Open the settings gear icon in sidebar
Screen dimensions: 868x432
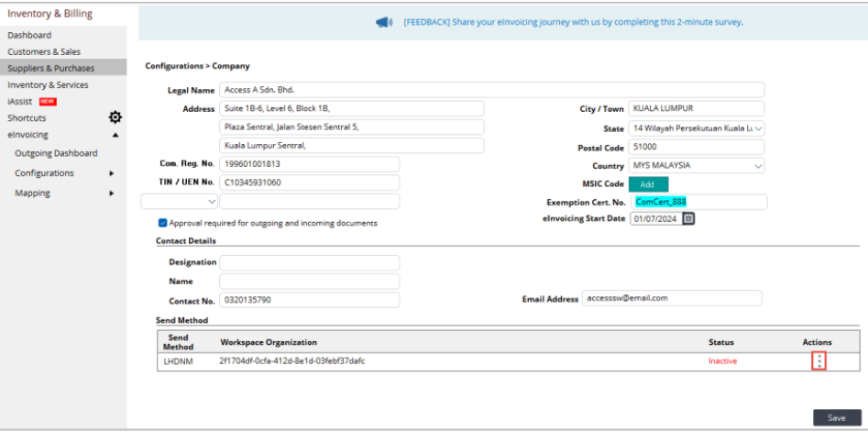pos(115,117)
